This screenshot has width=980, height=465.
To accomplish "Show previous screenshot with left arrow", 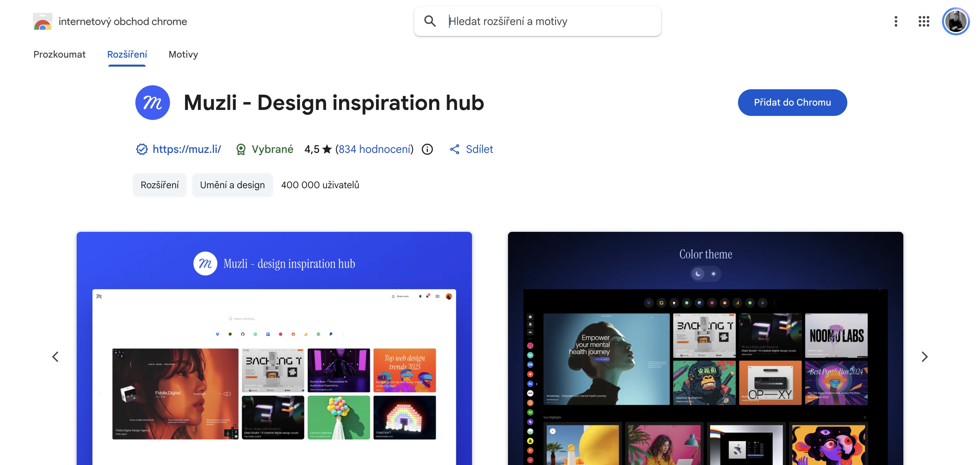I will (56, 357).
